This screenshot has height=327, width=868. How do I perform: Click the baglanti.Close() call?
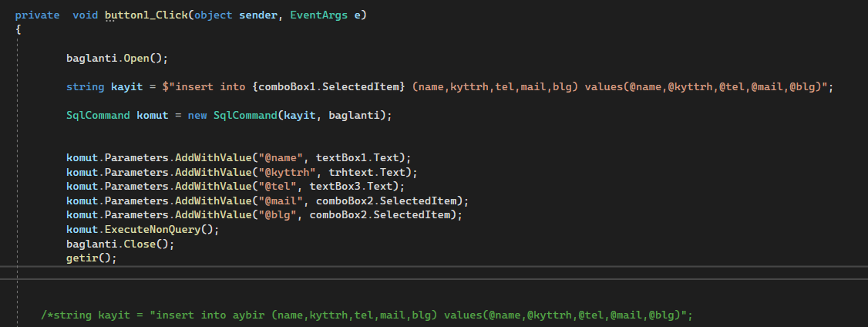120,243
